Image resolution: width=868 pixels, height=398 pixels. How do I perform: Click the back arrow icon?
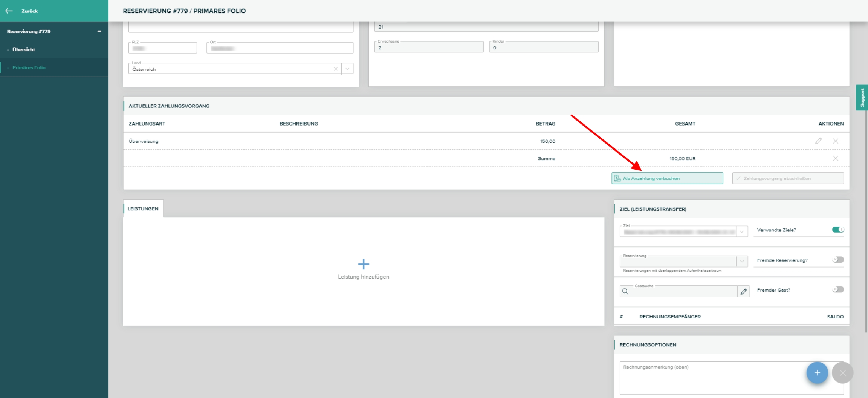click(x=9, y=11)
